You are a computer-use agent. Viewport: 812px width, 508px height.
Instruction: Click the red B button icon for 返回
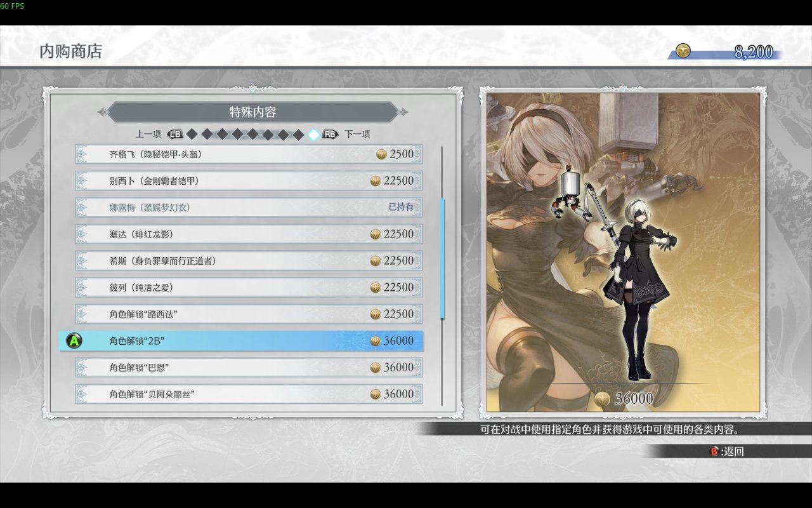click(x=714, y=451)
